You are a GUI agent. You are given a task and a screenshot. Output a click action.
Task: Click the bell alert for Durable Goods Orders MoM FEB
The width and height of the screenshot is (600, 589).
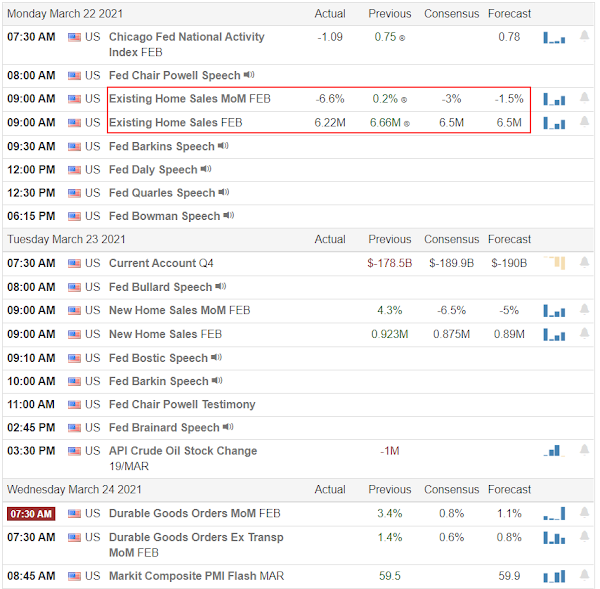tap(584, 512)
